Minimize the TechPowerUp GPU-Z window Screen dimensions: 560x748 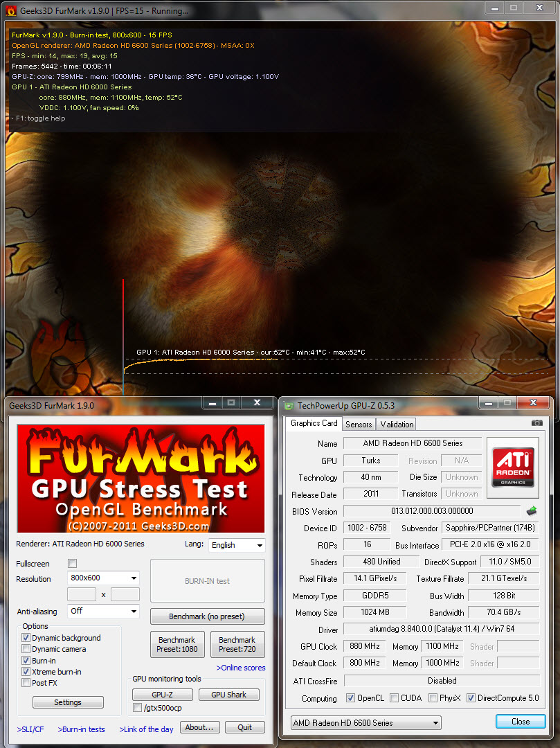489,402
